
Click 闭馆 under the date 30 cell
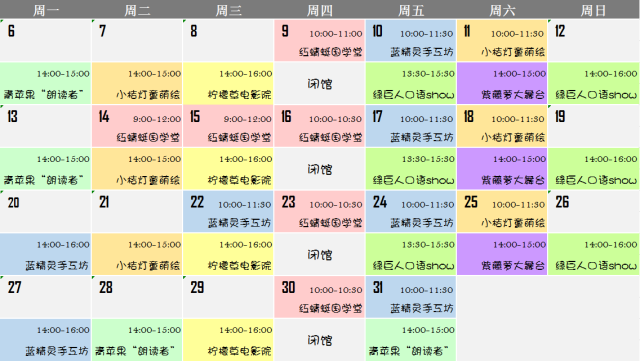click(x=320, y=340)
